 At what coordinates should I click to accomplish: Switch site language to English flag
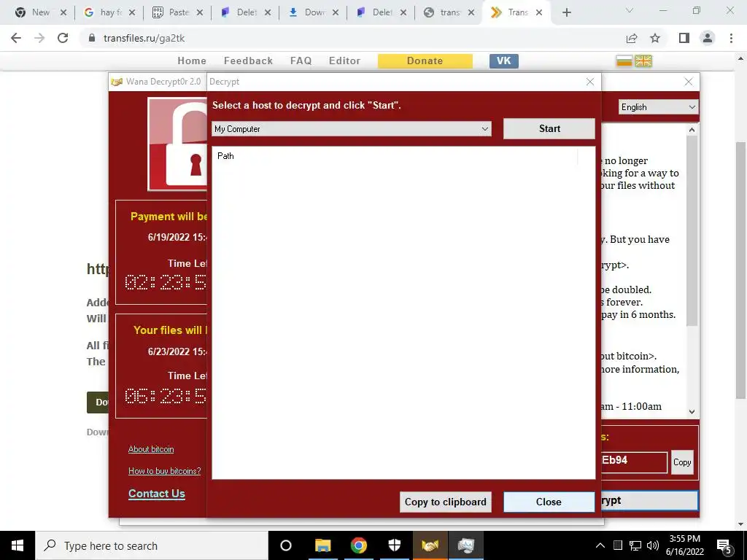tap(643, 61)
